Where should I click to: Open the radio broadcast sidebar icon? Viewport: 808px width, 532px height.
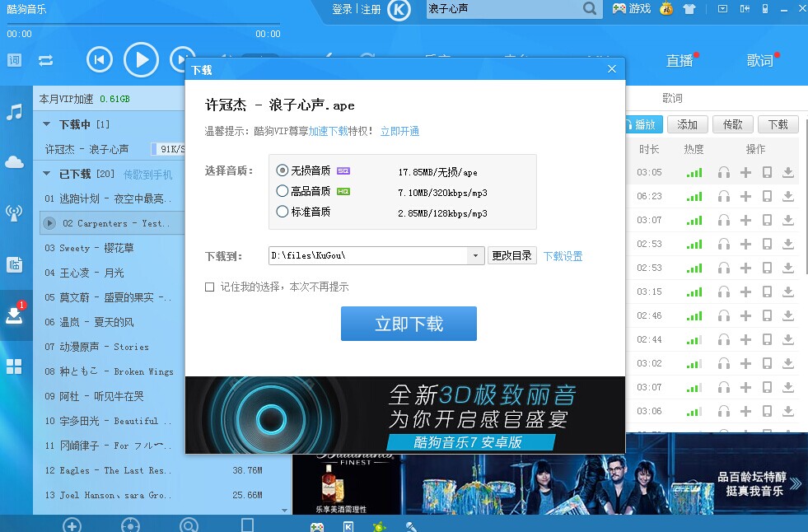pos(15,212)
